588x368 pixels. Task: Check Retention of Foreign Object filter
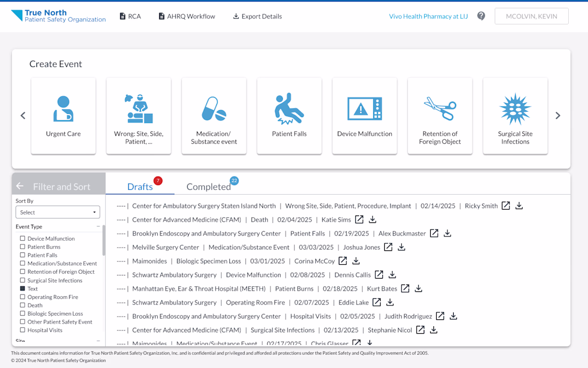click(x=22, y=272)
